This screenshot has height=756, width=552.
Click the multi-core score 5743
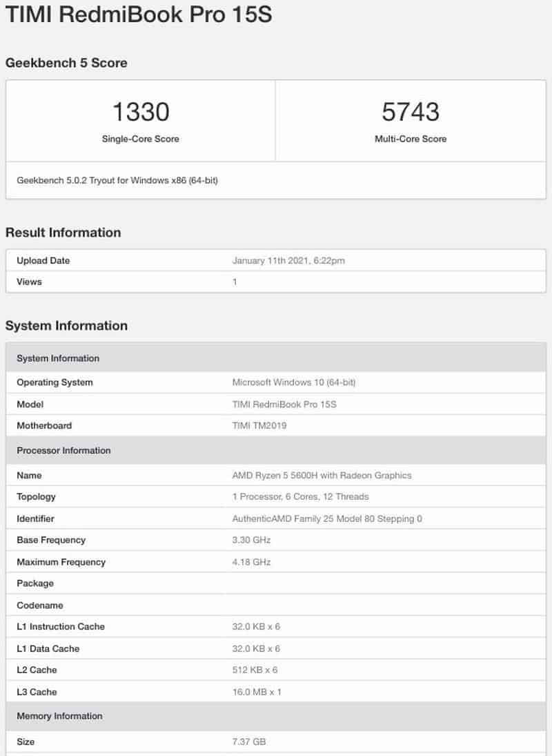point(410,112)
